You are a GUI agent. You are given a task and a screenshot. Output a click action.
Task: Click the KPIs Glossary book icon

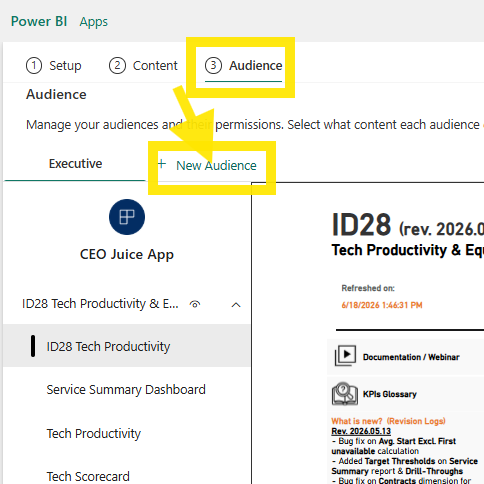coord(345,394)
